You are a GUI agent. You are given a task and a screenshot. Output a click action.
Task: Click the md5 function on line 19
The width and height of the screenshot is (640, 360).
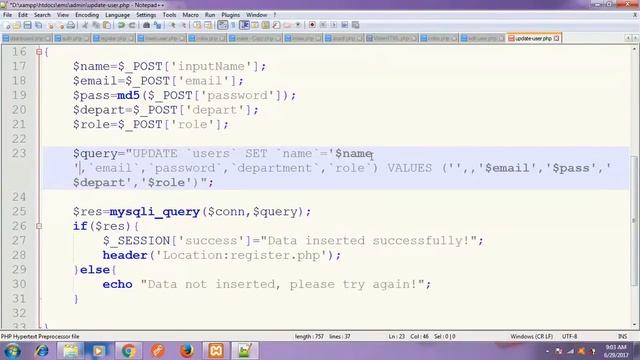(129, 96)
